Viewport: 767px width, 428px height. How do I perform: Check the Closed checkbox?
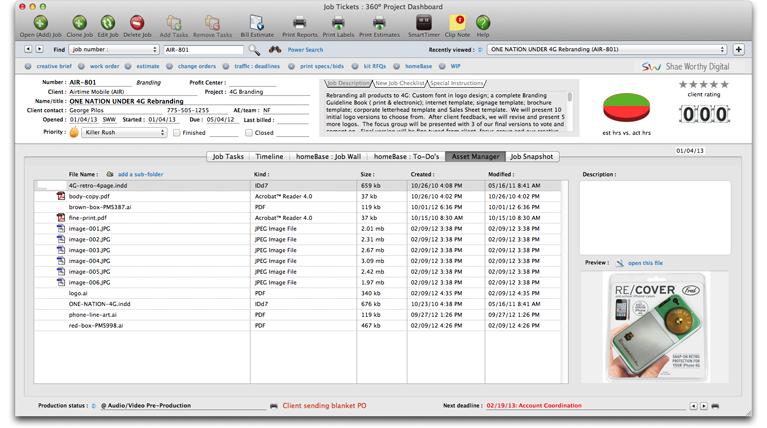click(x=249, y=132)
